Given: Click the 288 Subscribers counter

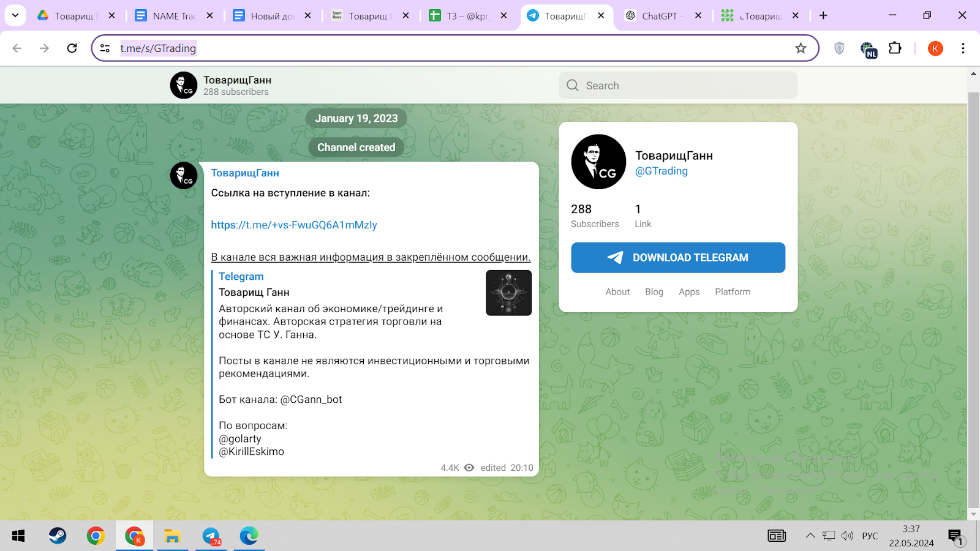Looking at the screenshot, I should coord(595,216).
